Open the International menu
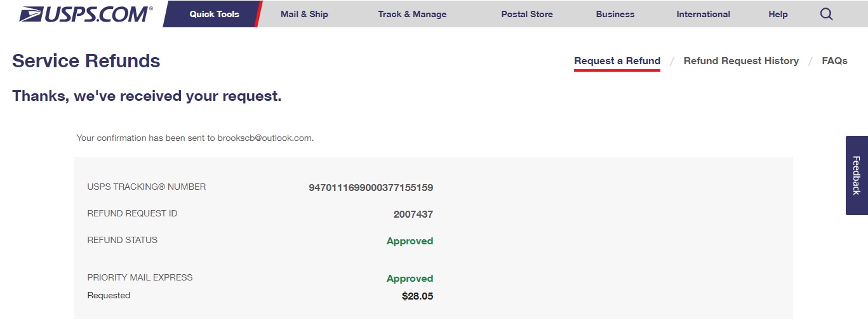Viewport: 868px width, 330px height. [703, 14]
